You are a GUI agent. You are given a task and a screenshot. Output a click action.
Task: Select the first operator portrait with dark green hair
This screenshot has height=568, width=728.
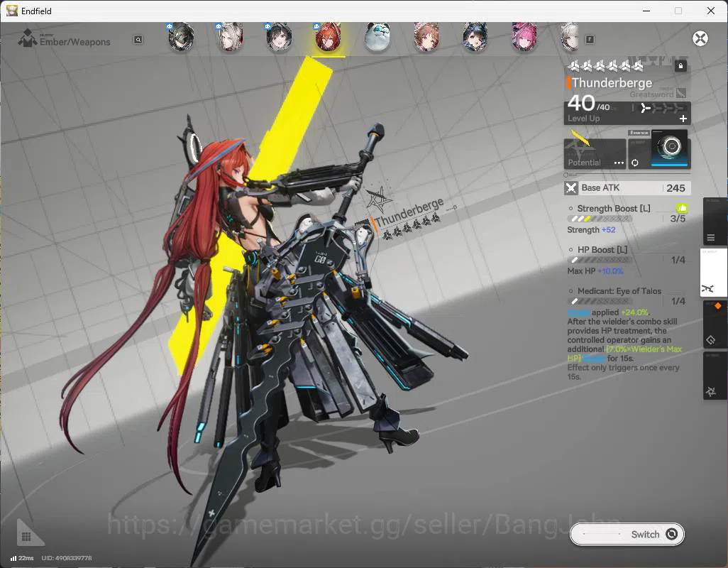point(181,37)
